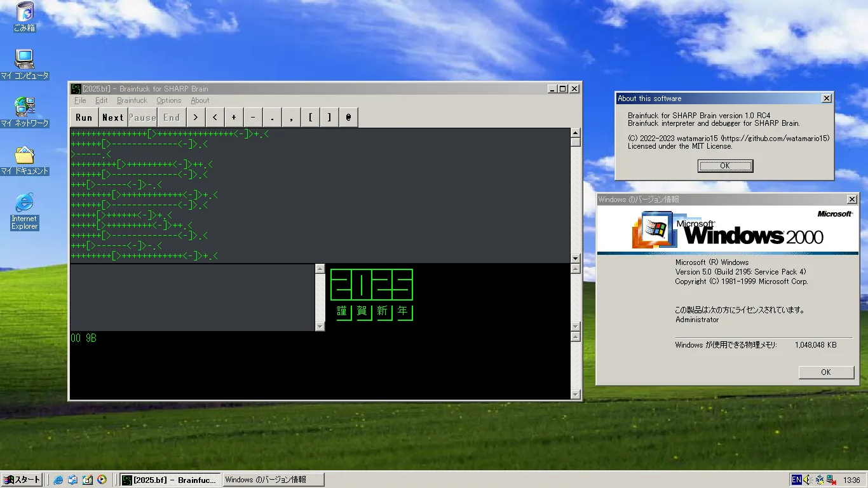The height and width of the screenshot is (488, 868).
Task: Click the 13:36 taskbar clock
Action: click(x=851, y=480)
